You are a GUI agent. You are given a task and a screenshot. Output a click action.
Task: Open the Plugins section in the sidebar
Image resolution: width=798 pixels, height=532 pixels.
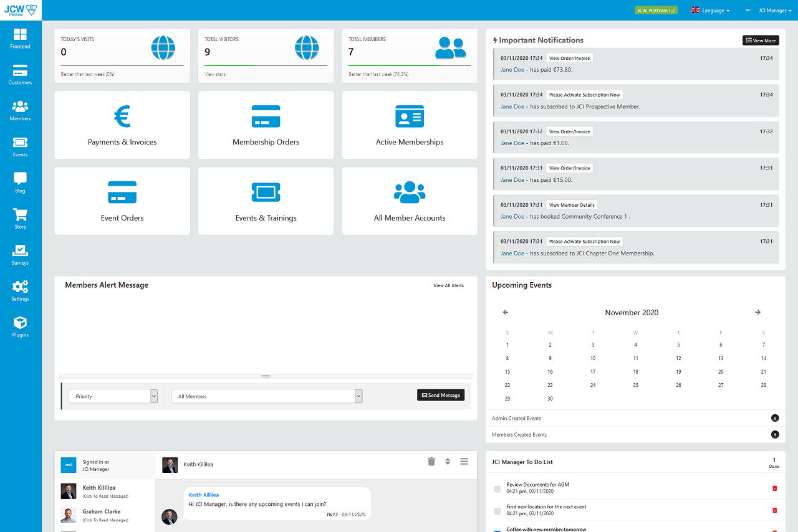pos(20,326)
